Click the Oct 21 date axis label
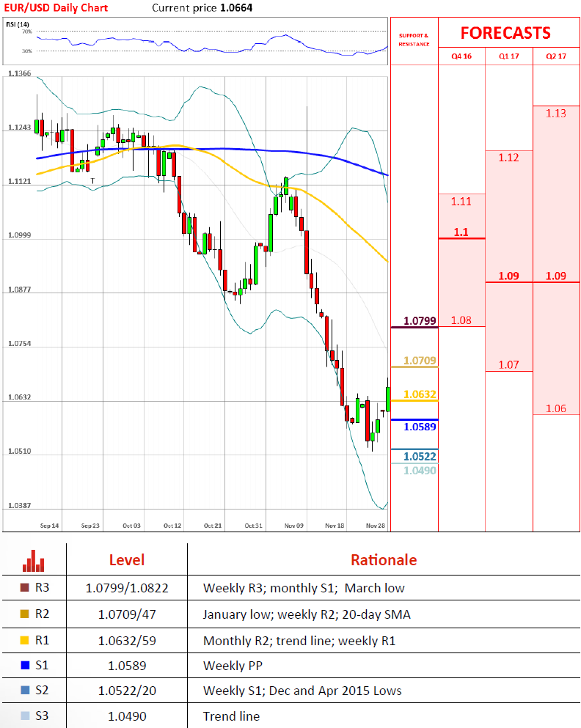Image resolution: width=581 pixels, height=728 pixels. tap(213, 526)
